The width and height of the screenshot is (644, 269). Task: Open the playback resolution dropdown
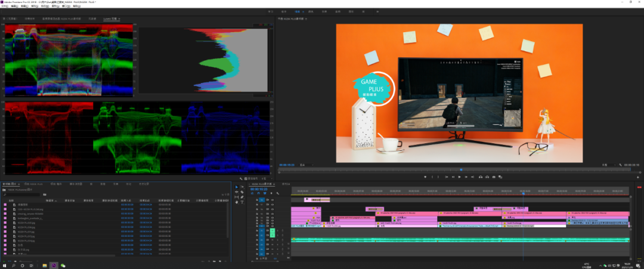coord(609,165)
